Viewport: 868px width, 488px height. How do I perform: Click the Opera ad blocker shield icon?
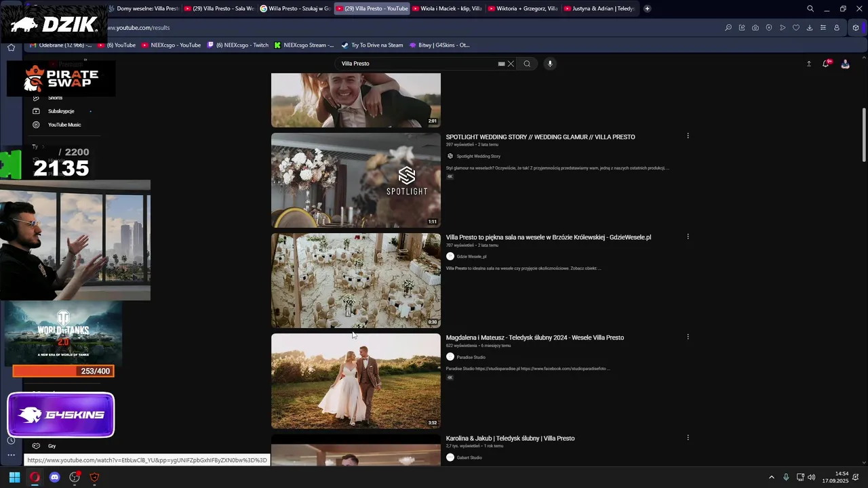click(x=769, y=28)
